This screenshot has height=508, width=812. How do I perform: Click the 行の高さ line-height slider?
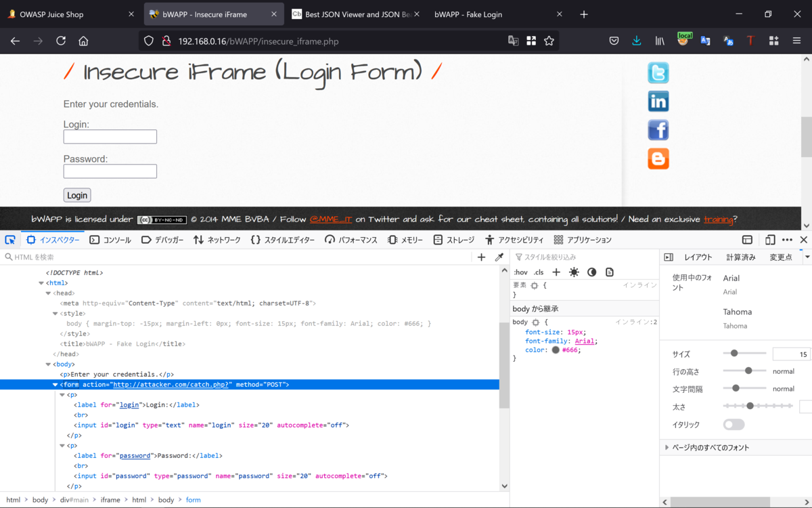click(x=744, y=371)
